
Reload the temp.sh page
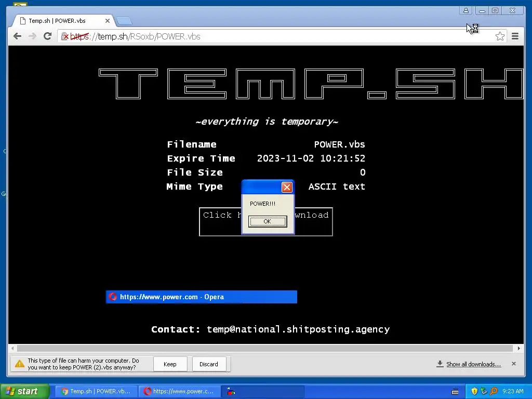click(x=47, y=36)
